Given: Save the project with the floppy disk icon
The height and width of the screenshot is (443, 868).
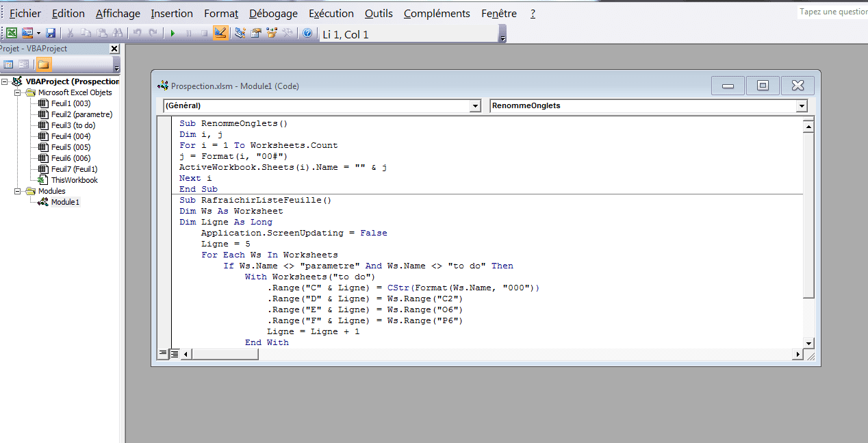Looking at the screenshot, I should (x=51, y=33).
